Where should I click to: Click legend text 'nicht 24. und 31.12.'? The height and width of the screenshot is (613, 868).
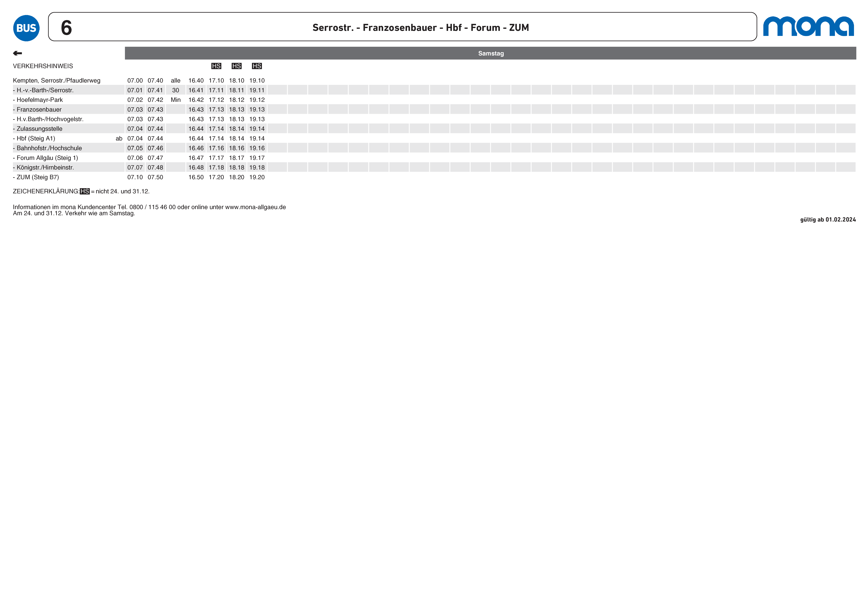(x=122, y=191)
